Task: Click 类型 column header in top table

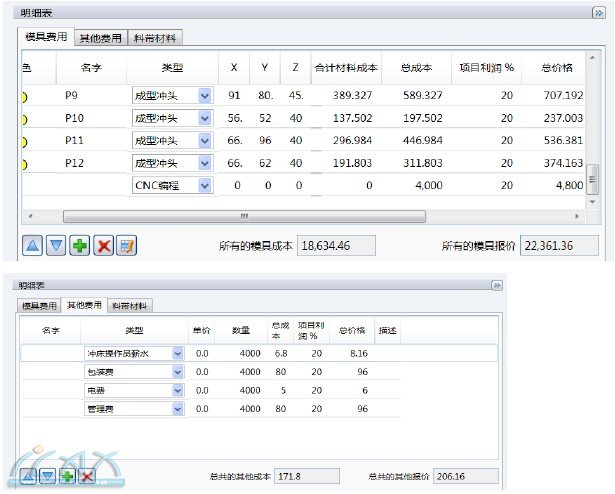Action: pos(172,68)
